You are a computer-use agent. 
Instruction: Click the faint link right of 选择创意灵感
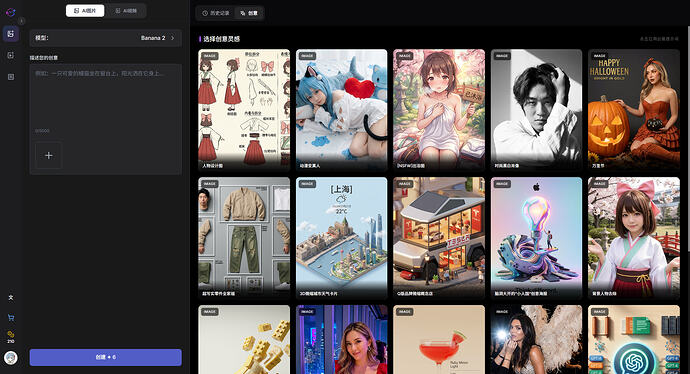tap(659, 39)
